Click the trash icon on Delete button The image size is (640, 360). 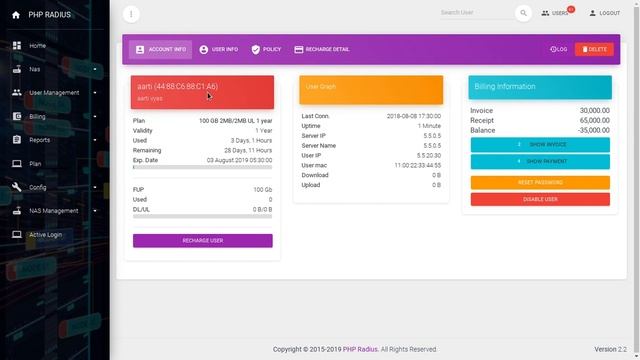tap(585, 49)
